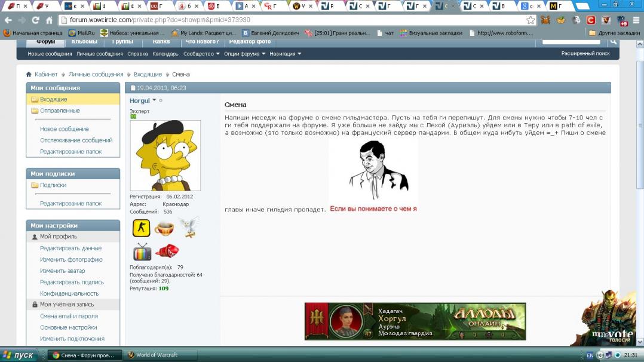644x362 pixels.
Task: Reload the page with browser refresh icon
Action: [x=35, y=20]
